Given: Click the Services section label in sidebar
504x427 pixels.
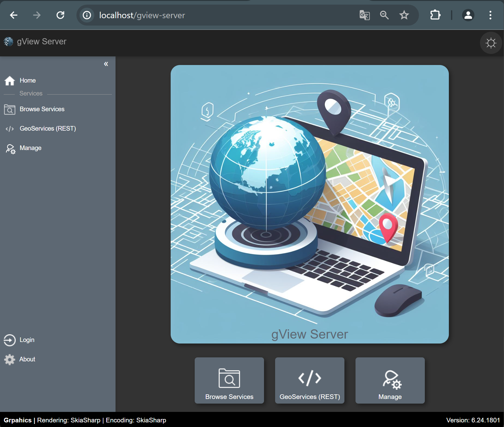Looking at the screenshot, I should click(x=31, y=93).
